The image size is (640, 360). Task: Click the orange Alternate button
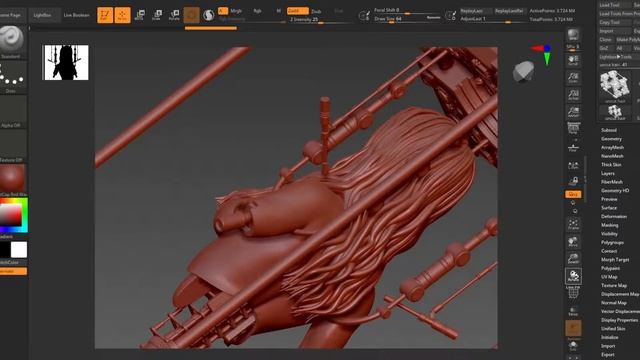click(13, 271)
